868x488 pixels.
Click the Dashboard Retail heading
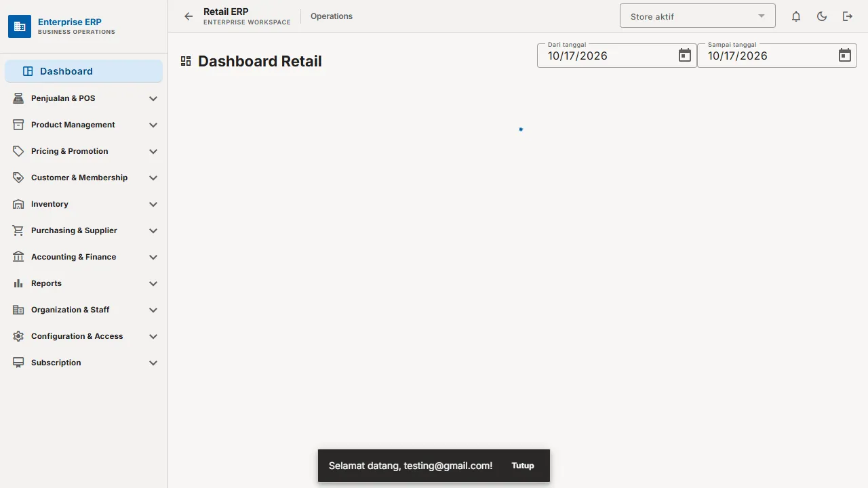260,61
